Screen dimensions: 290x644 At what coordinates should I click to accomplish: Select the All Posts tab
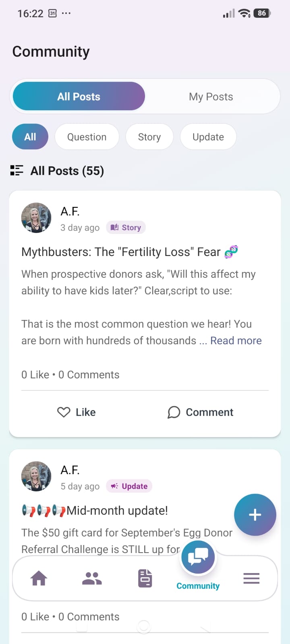coord(79,96)
